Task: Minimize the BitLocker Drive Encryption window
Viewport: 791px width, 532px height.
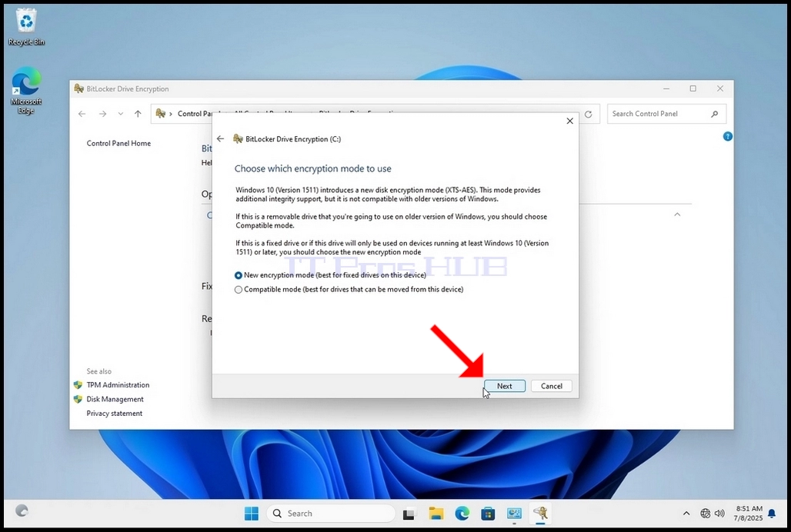Action: [666, 88]
